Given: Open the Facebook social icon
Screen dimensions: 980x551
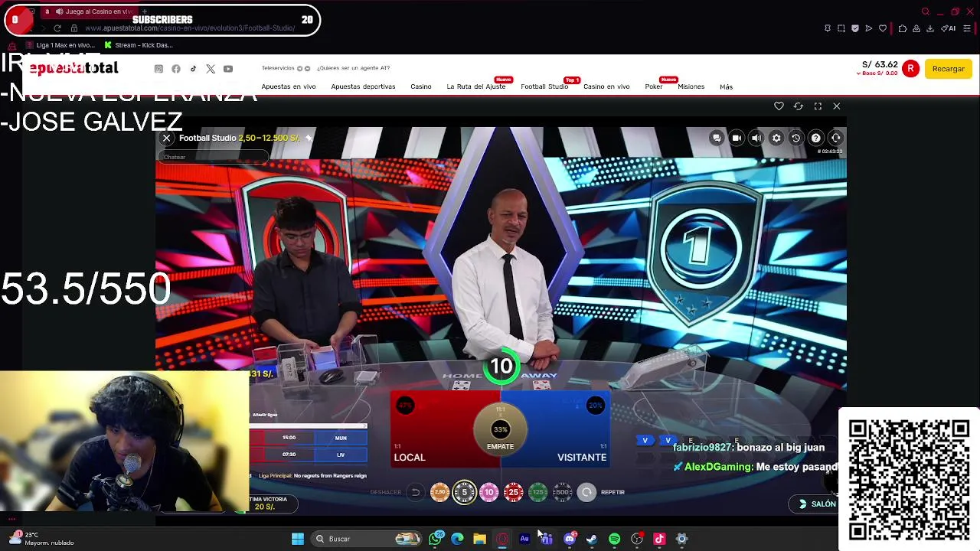Looking at the screenshot, I should [176, 69].
